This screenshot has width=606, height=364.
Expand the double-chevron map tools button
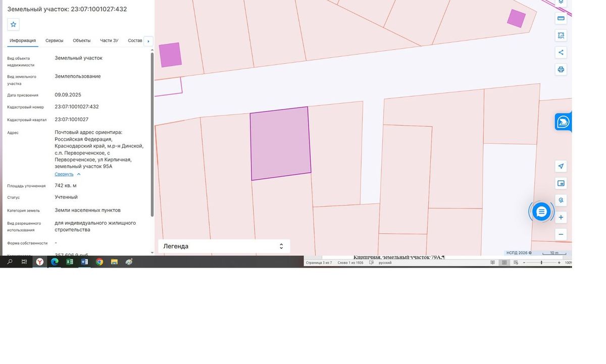point(561,3)
